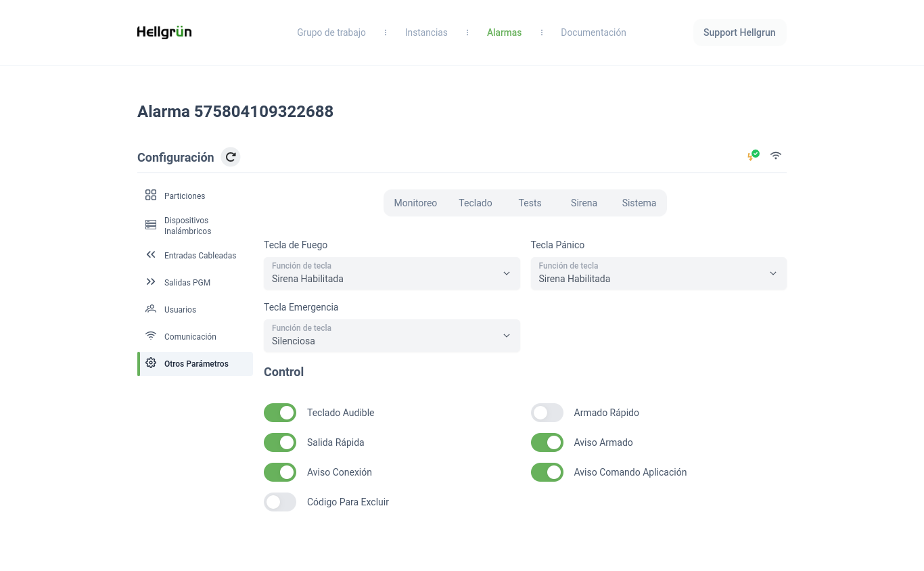Click the Hellgrün logo in header
The height and width of the screenshot is (571, 924).
(164, 32)
